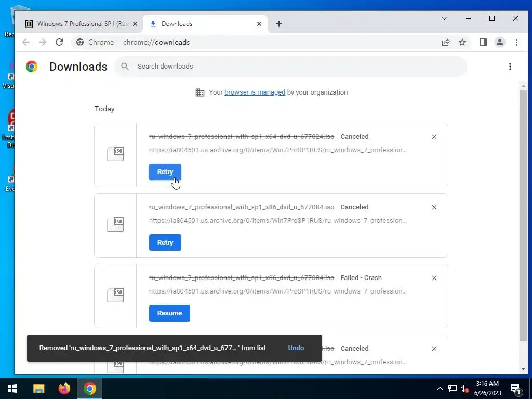532x399 pixels.
Task: Click the Chrome logo next to Downloads heading
Action: pyautogui.click(x=32, y=66)
